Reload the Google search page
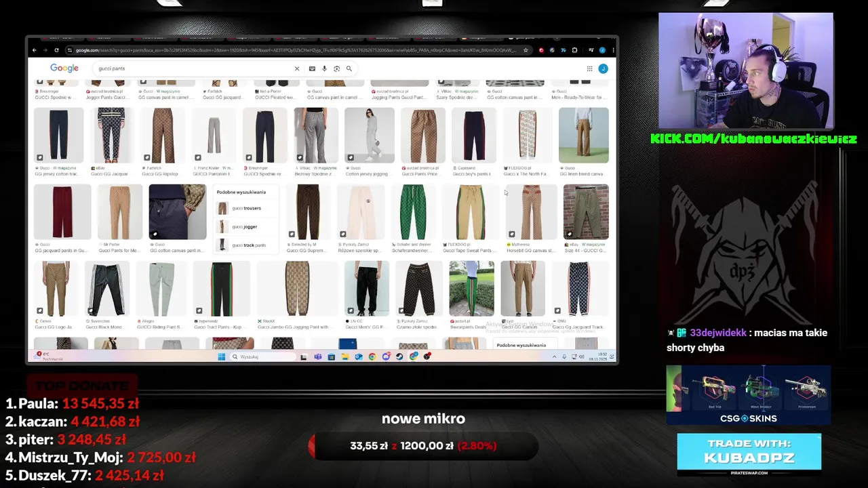This screenshot has height=488, width=868. (56, 50)
